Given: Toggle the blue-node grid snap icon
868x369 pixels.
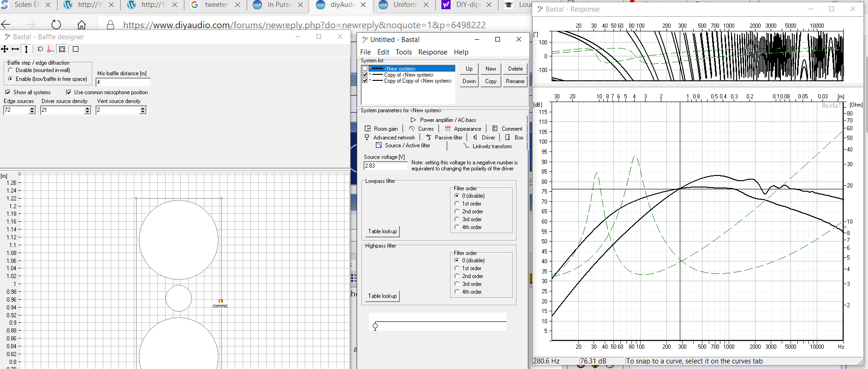Looking at the screenshot, I should click(62, 49).
